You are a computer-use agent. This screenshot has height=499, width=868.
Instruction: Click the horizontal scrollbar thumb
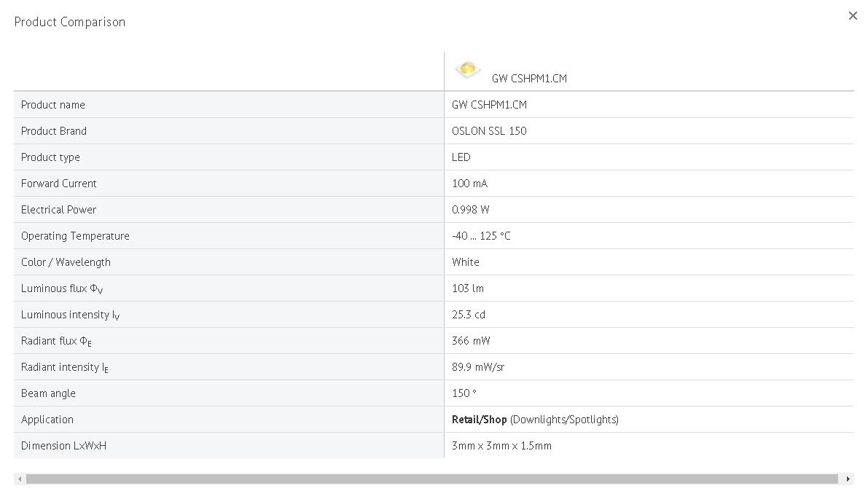tap(431, 479)
